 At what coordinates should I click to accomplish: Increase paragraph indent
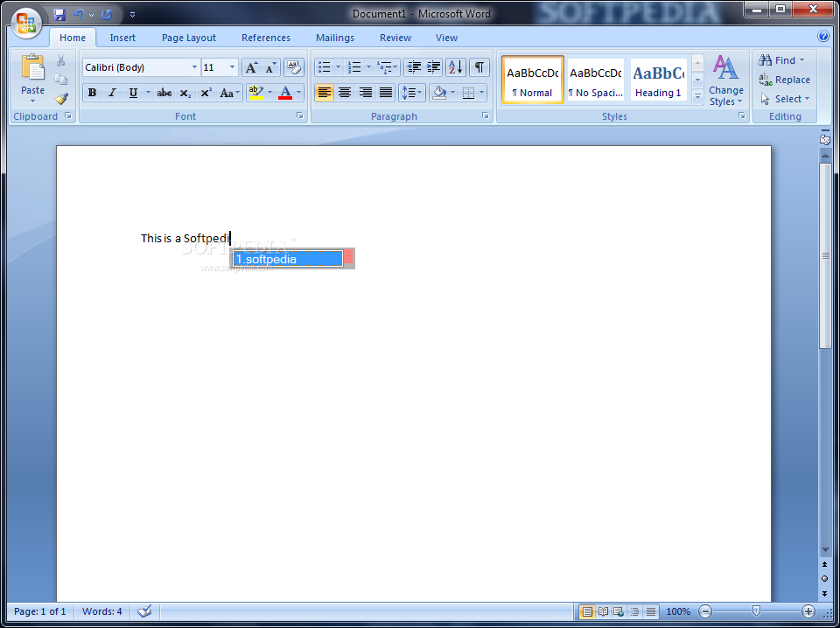[x=433, y=67]
